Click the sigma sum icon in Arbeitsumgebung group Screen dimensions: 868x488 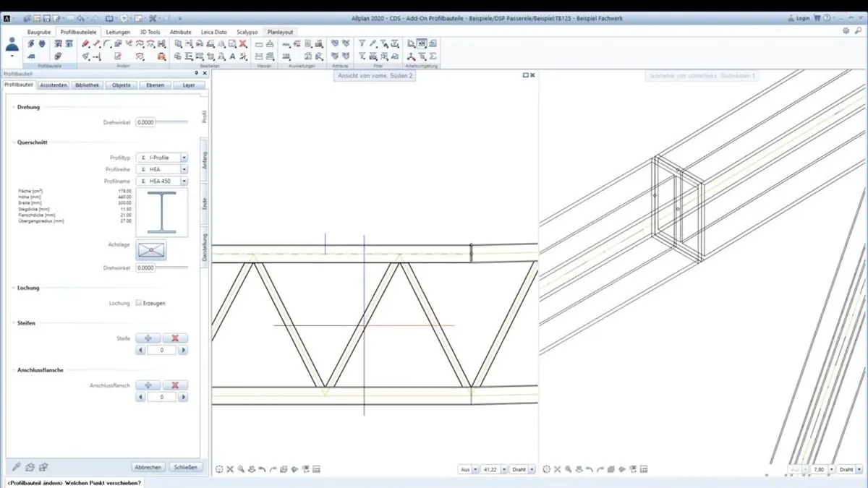433,56
